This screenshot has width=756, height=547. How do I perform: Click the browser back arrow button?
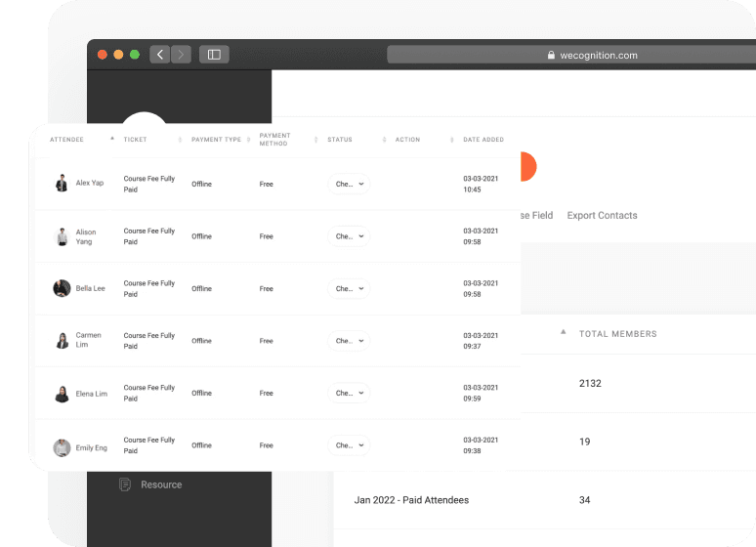click(x=160, y=55)
